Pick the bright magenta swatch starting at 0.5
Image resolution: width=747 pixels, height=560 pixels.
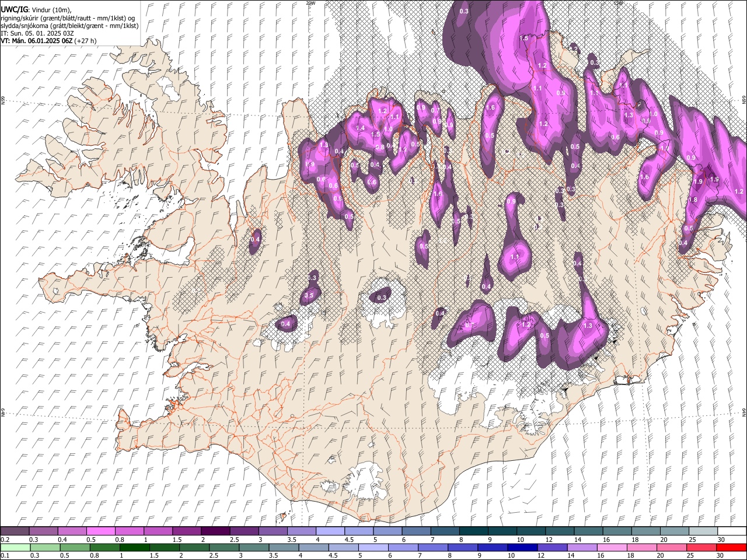[x=101, y=531]
